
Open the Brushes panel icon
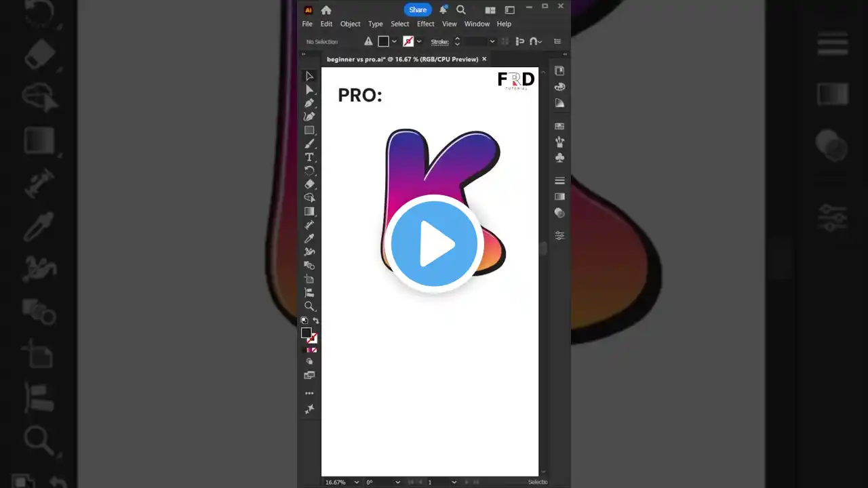559,142
